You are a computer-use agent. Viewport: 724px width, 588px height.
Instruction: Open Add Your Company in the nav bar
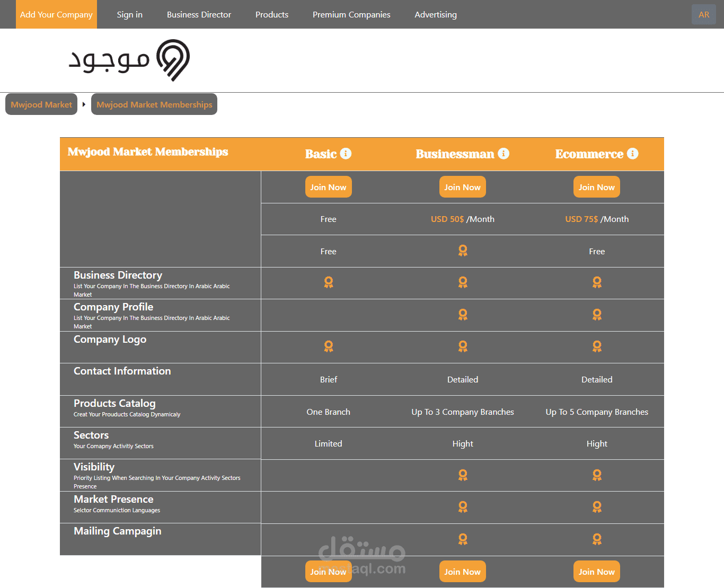click(x=57, y=14)
